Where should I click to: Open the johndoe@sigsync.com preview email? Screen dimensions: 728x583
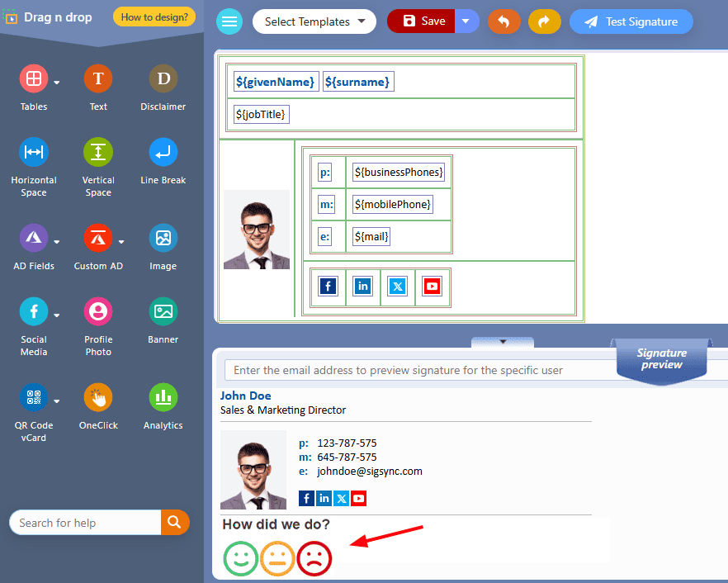tap(370, 471)
